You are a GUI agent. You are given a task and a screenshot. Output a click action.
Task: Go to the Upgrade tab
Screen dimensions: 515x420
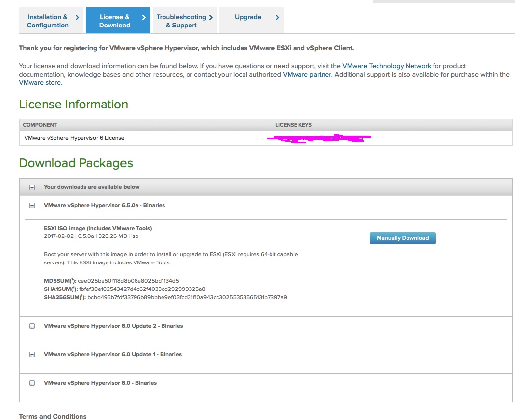(x=251, y=21)
